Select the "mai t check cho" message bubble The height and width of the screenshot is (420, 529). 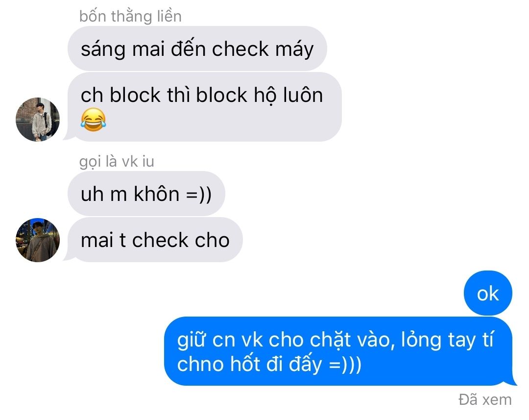153,240
